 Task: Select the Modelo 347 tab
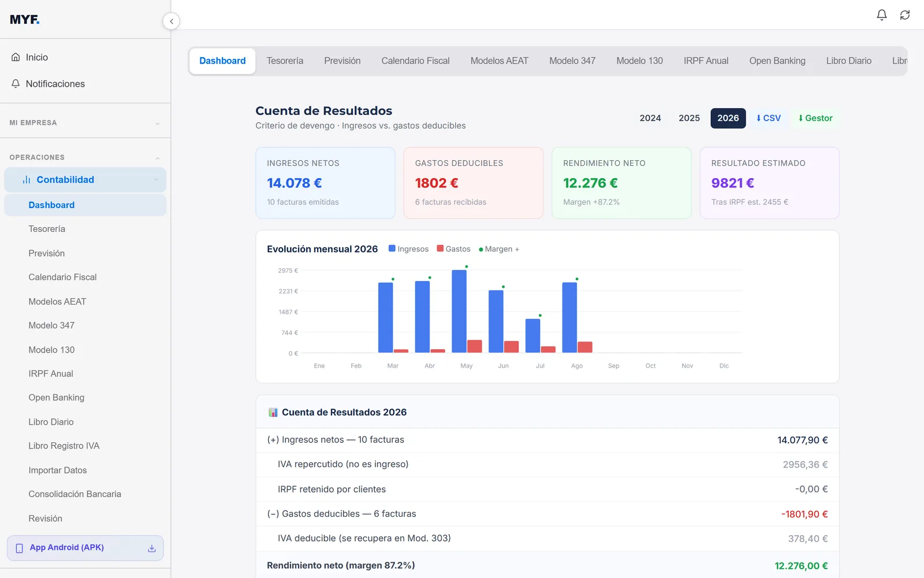(x=572, y=61)
